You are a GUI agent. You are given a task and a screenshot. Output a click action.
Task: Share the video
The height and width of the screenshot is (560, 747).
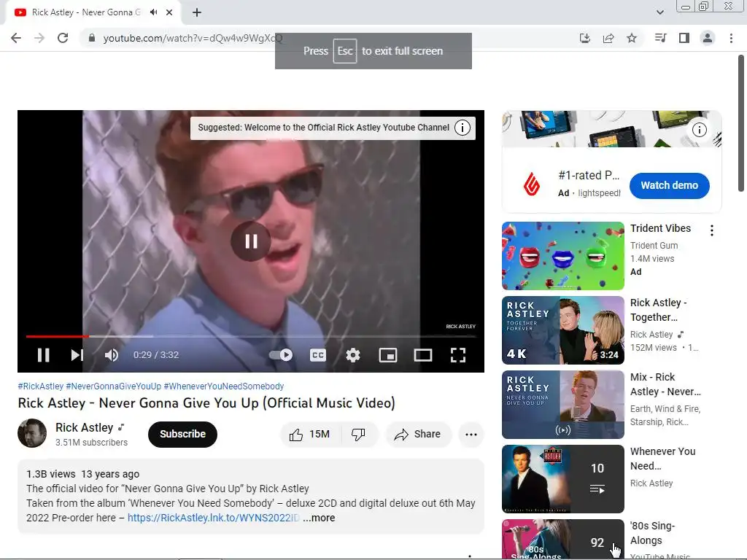tap(417, 435)
